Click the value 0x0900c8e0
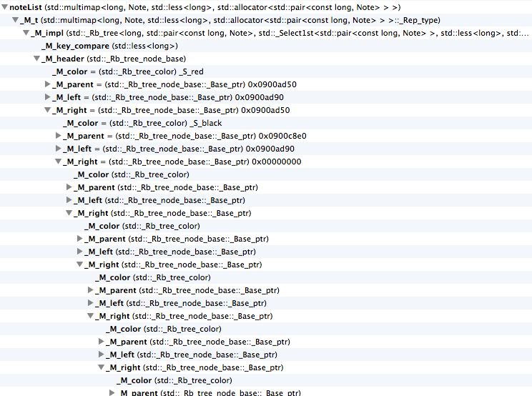The height and width of the screenshot is (396, 532). point(282,136)
